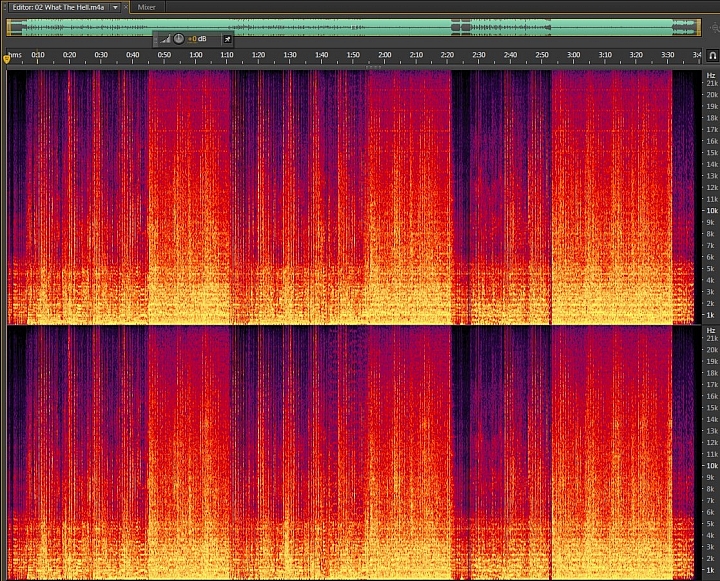Image resolution: width=720 pixels, height=581 pixels.
Task: Click the hms time format label
Action: (x=15, y=55)
